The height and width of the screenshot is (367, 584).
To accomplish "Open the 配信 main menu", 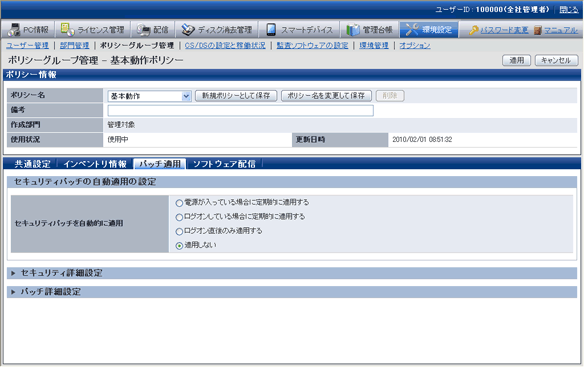I will (152, 29).
